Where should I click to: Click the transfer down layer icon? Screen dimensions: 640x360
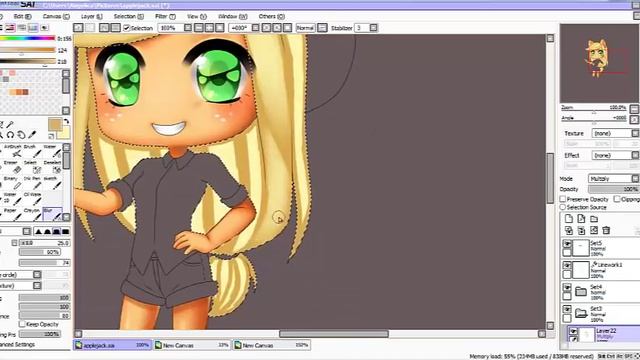(x=569, y=230)
